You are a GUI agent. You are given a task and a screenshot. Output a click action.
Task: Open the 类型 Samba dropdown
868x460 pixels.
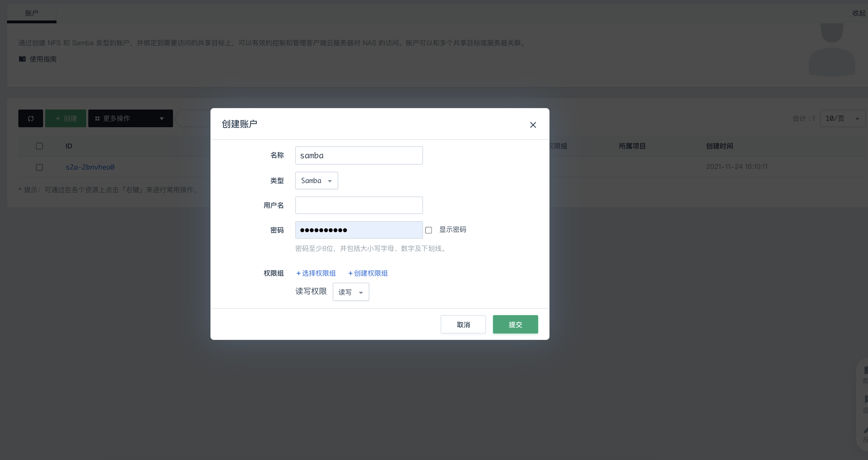[316, 181]
